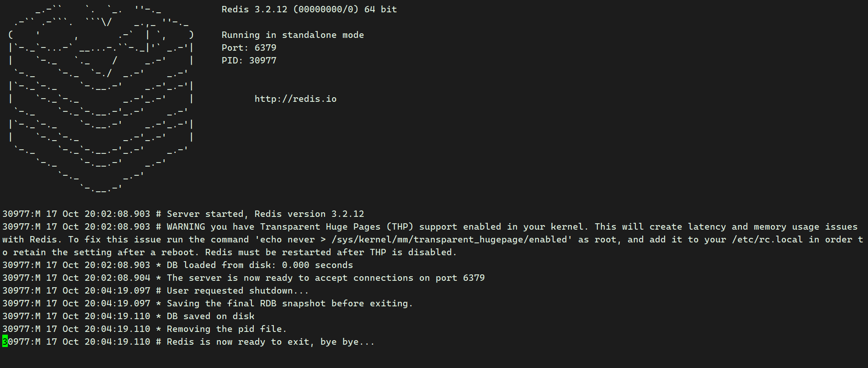This screenshot has width=868, height=368.
Task: Click 'Redis is now ready to exit' line
Action: (188, 342)
